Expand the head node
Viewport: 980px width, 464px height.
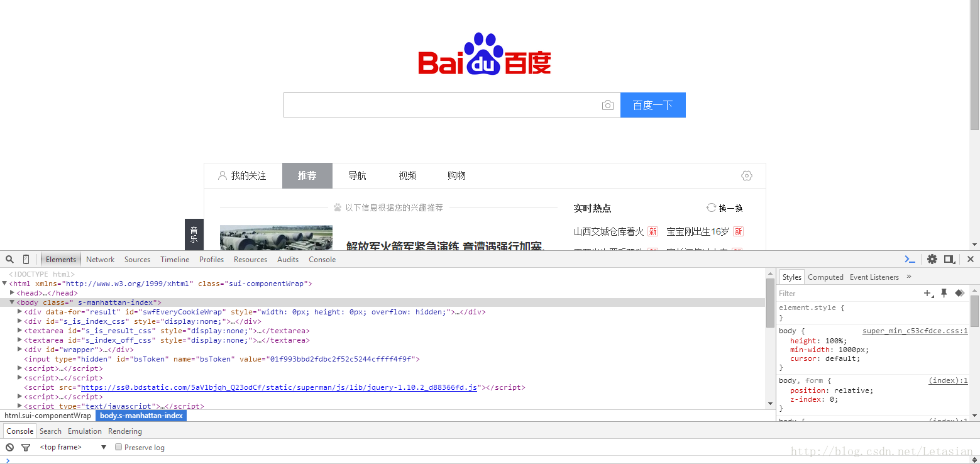[12, 293]
